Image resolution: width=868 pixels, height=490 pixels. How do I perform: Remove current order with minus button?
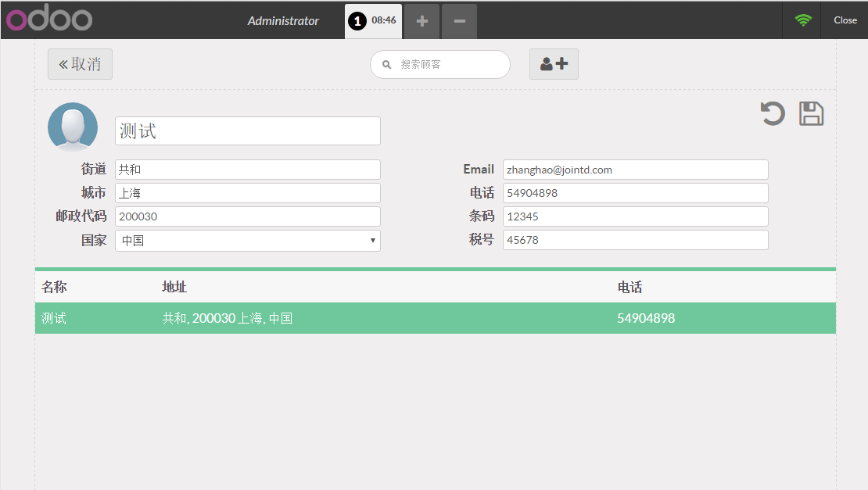(459, 21)
